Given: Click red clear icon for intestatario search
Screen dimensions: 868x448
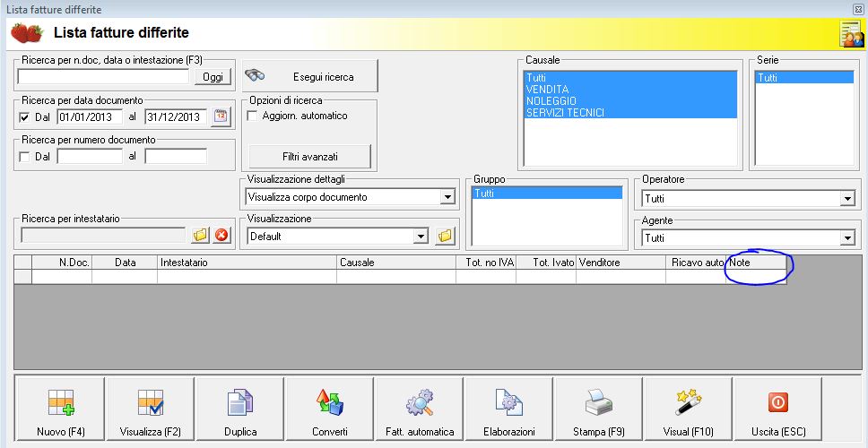Looking at the screenshot, I should click(x=221, y=235).
